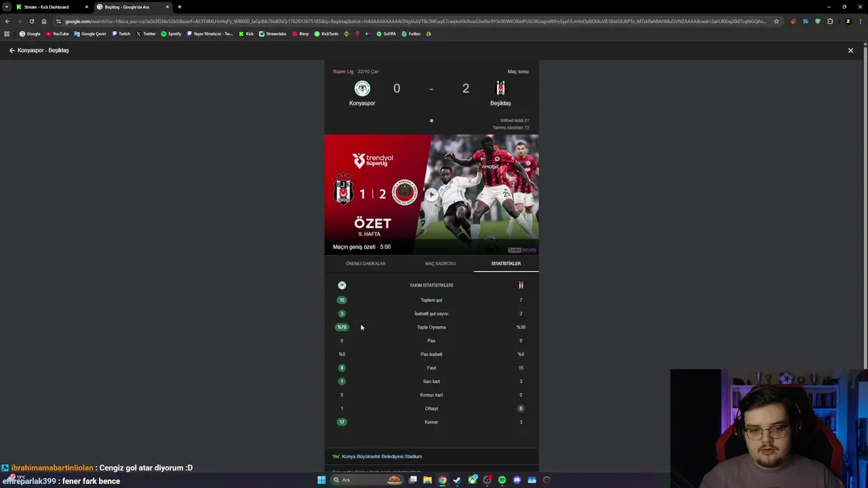Open the apps grid in bookmarks bar
The width and height of the screenshot is (868, 488).
tap(7, 34)
